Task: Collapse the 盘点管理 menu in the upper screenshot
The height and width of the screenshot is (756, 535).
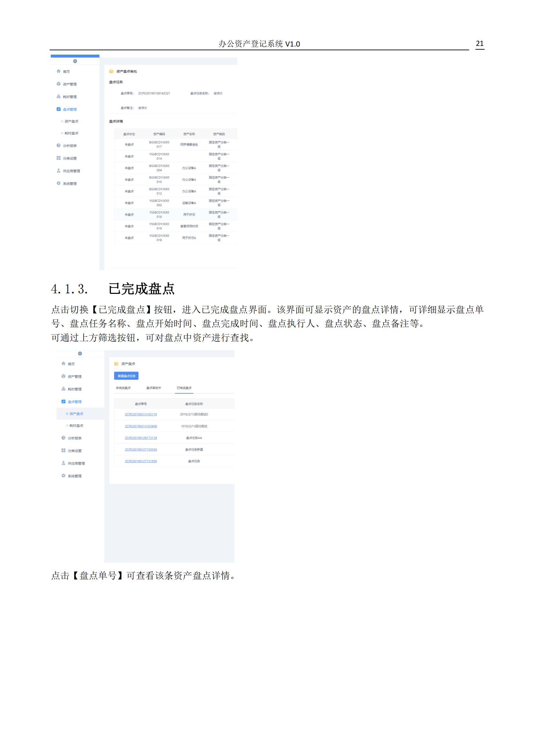Action: (x=70, y=109)
